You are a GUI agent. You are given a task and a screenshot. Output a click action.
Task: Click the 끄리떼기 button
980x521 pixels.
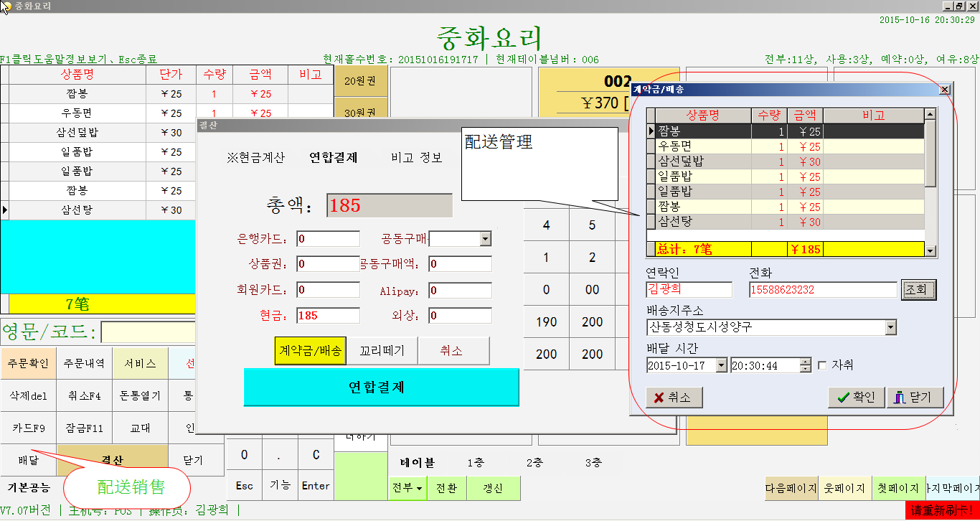coord(382,351)
